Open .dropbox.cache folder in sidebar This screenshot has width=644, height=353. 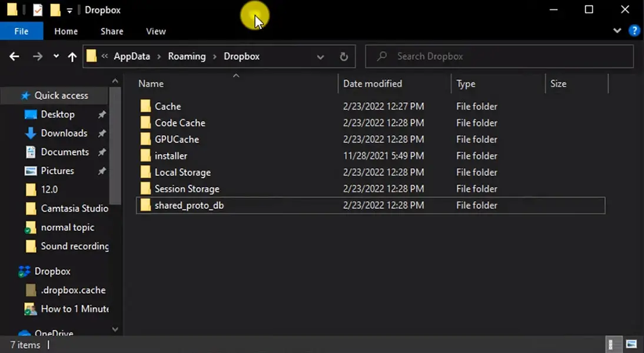(73, 290)
